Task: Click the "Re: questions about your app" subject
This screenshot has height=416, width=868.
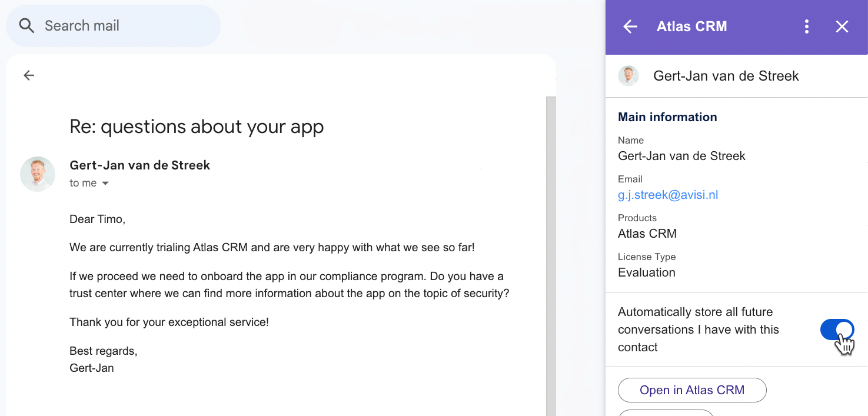Action: pos(197,127)
